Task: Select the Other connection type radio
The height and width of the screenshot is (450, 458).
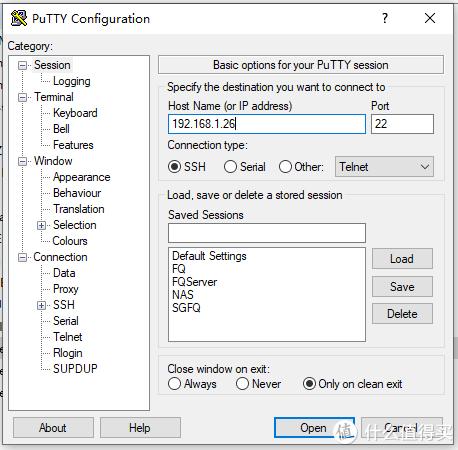Action: (285, 166)
